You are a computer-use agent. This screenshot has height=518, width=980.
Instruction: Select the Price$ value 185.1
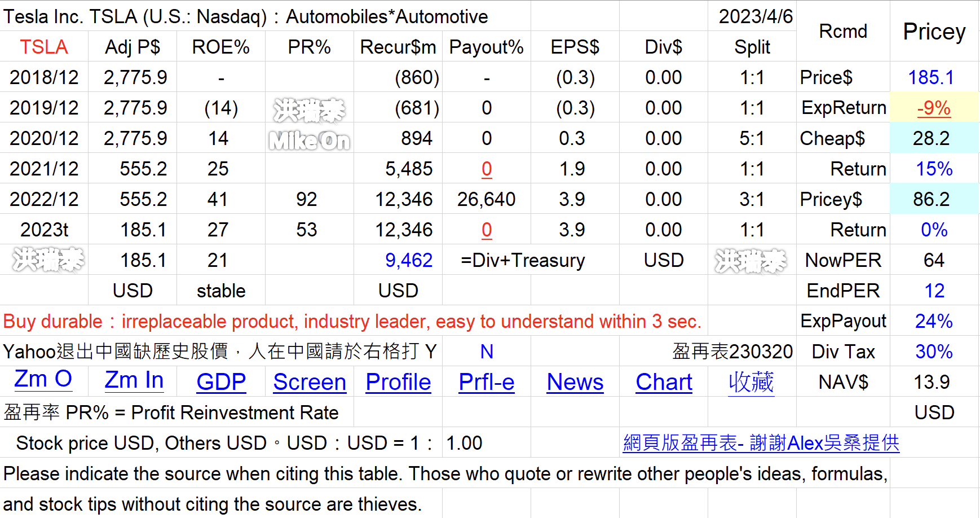(934, 77)
